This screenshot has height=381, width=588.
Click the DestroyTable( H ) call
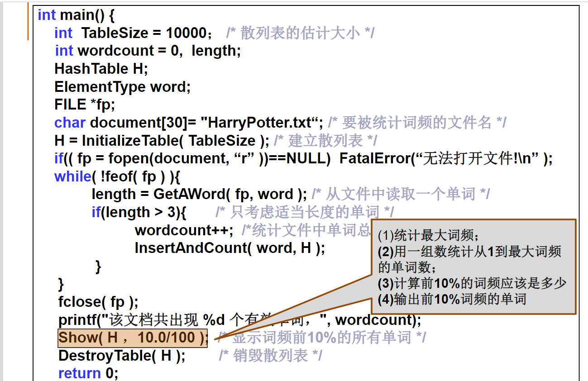point(122,356)
